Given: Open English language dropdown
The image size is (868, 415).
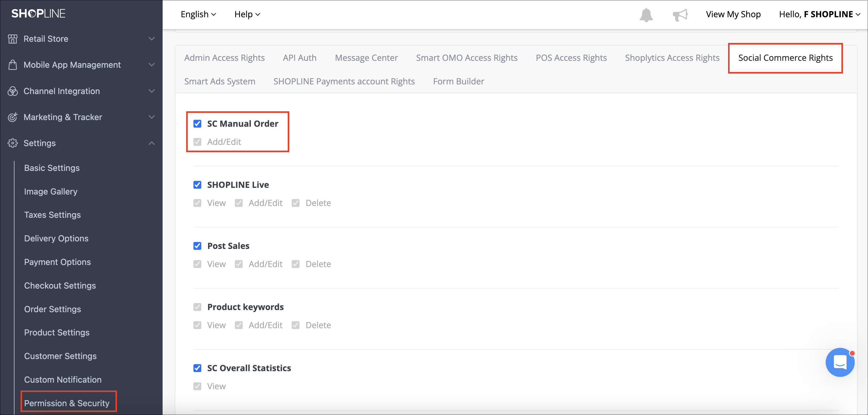Looking at the screenshot, I should tap(198, 14).
